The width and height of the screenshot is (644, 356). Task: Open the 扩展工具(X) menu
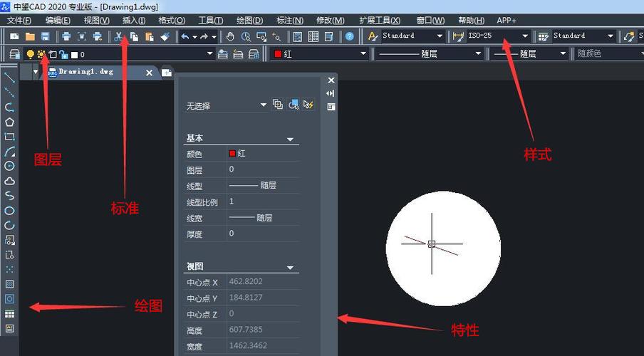tap(380, 20)
